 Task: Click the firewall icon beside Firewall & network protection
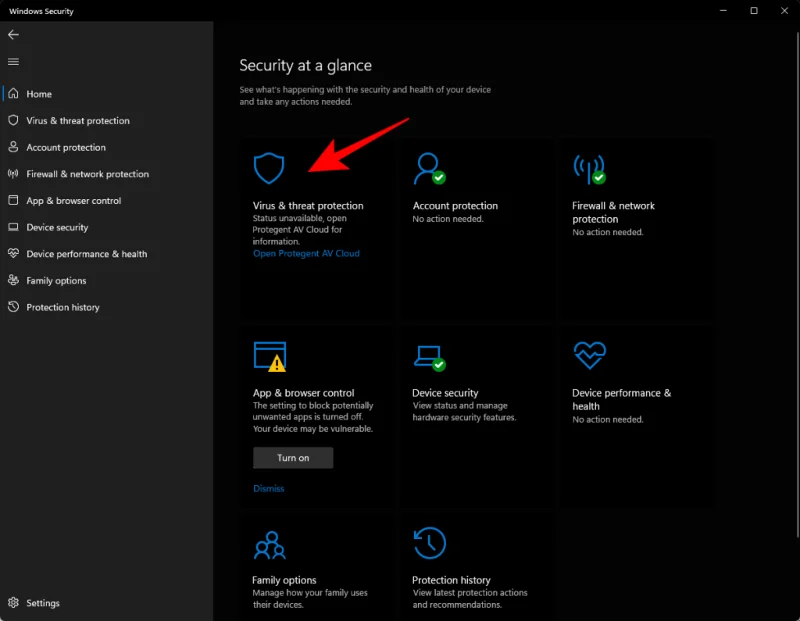click(x=11, y=173)
